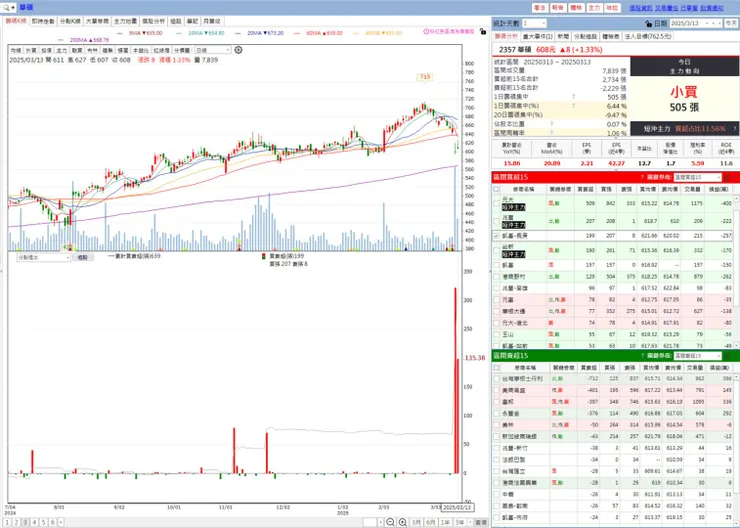Toggle 分價量 chart overlay button
The width and height of the screenshot is (740, 528).
click(x=182, y=50)
